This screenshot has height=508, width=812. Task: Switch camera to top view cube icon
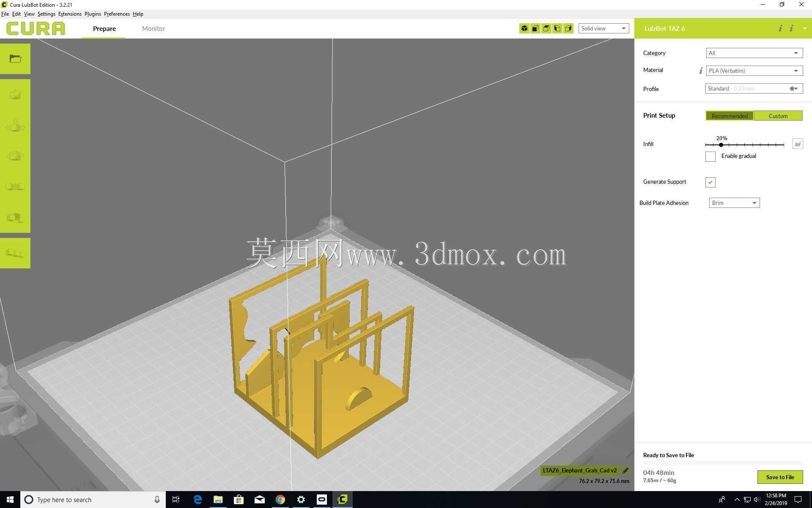[x=546, y=28]
